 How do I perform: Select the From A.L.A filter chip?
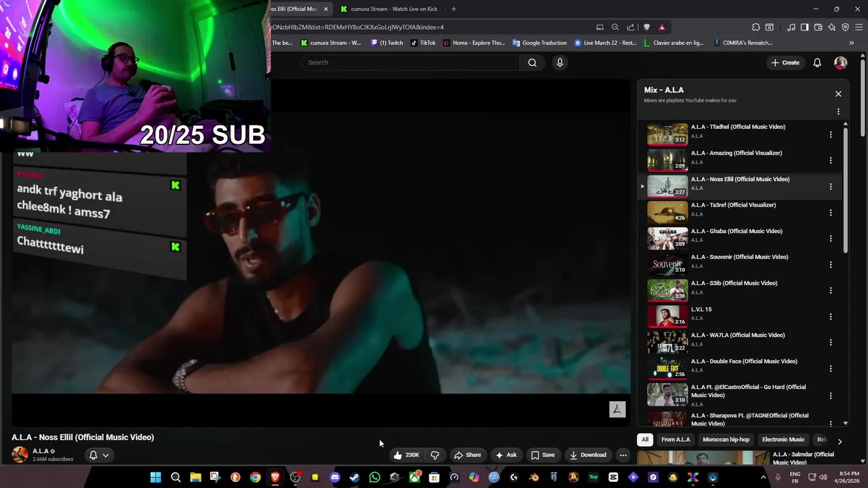click(675, 439)
